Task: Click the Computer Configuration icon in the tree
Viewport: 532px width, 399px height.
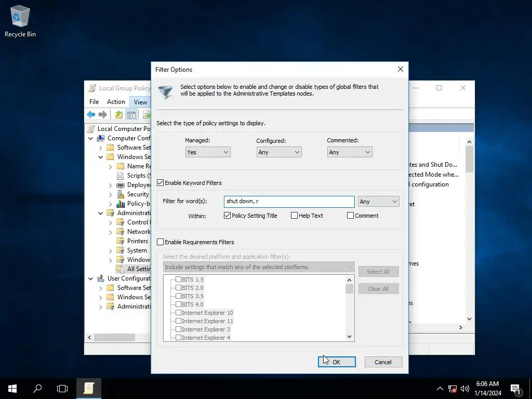Action: tap(101, 138)
